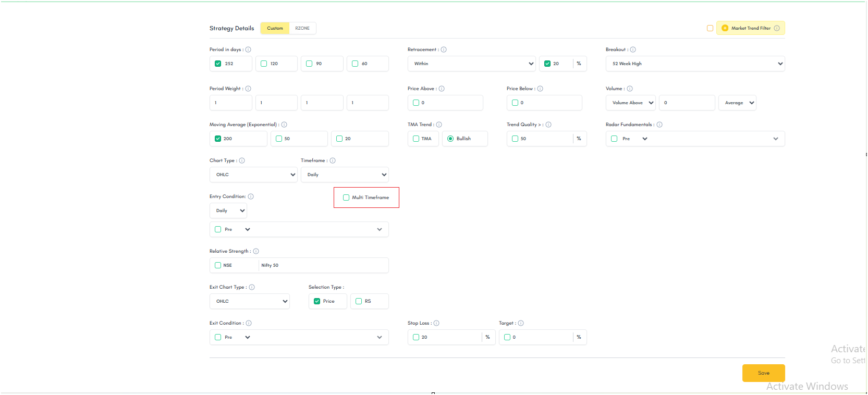Open the Timeframe Daily dropdown

(345, 175)
